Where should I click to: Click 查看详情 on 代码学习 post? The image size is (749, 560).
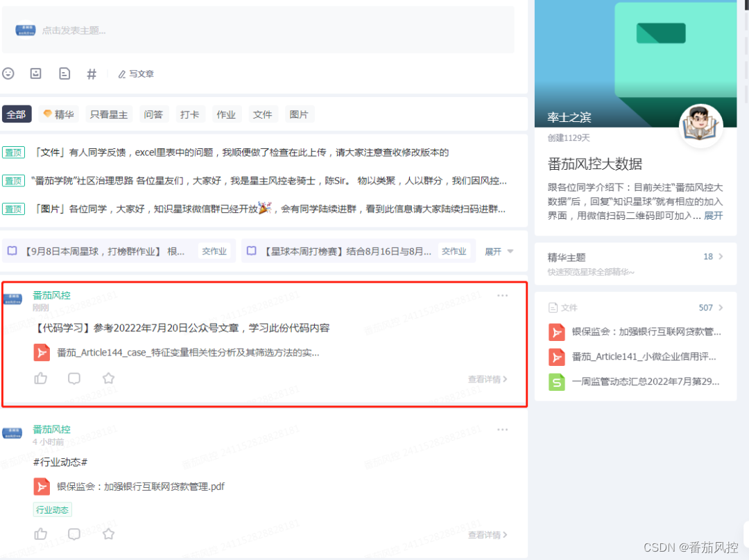[488, 379]
